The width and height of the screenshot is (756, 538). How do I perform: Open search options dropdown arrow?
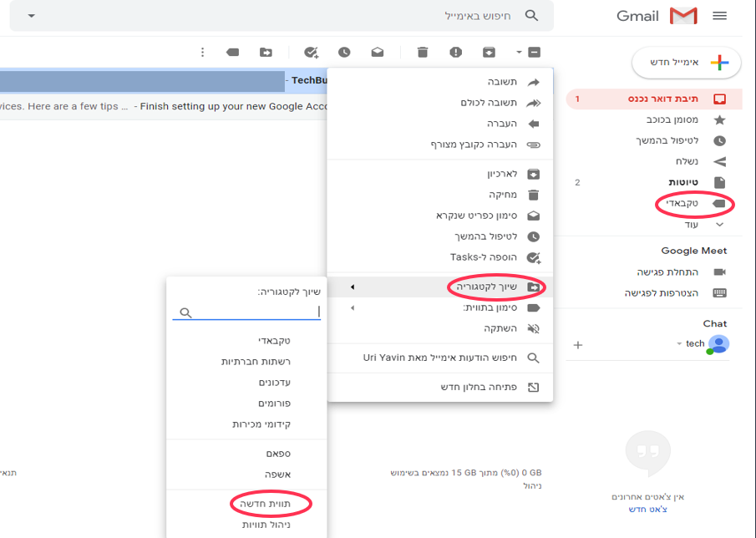(32, 16)
